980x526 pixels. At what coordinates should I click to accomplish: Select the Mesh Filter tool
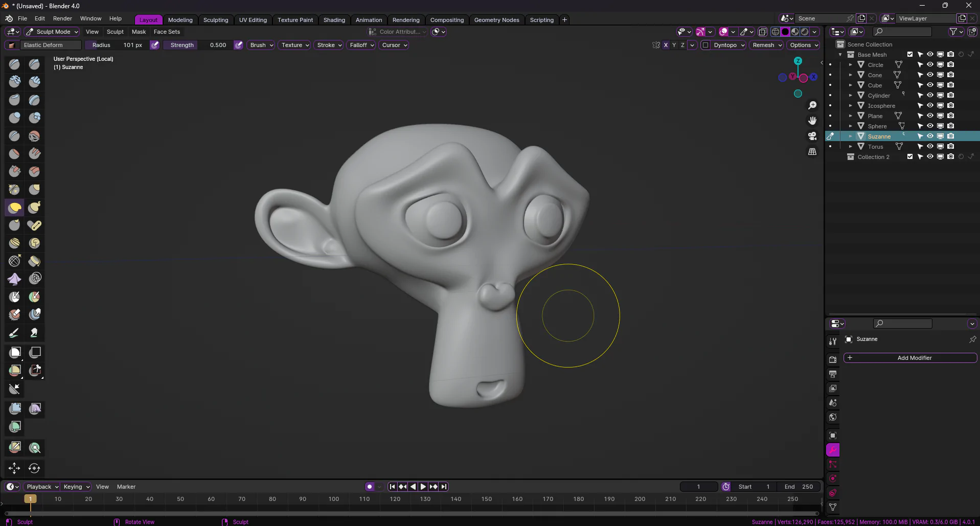[x=14, y=408]
